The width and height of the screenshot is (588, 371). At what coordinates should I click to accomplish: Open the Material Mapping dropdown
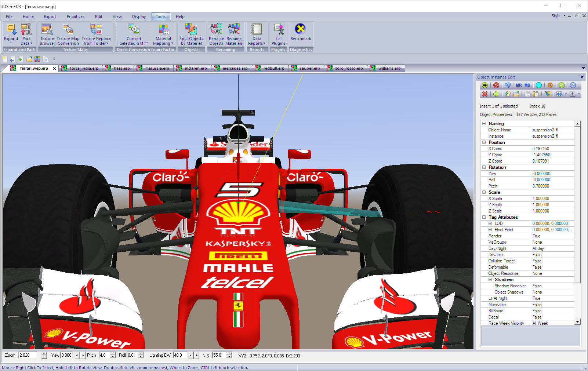163,34
